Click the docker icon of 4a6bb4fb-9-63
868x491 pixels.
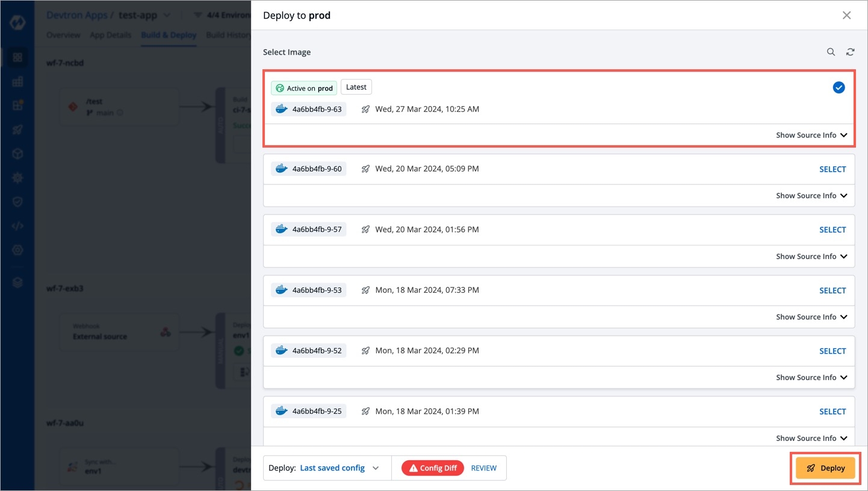click(x=281, y=109)
